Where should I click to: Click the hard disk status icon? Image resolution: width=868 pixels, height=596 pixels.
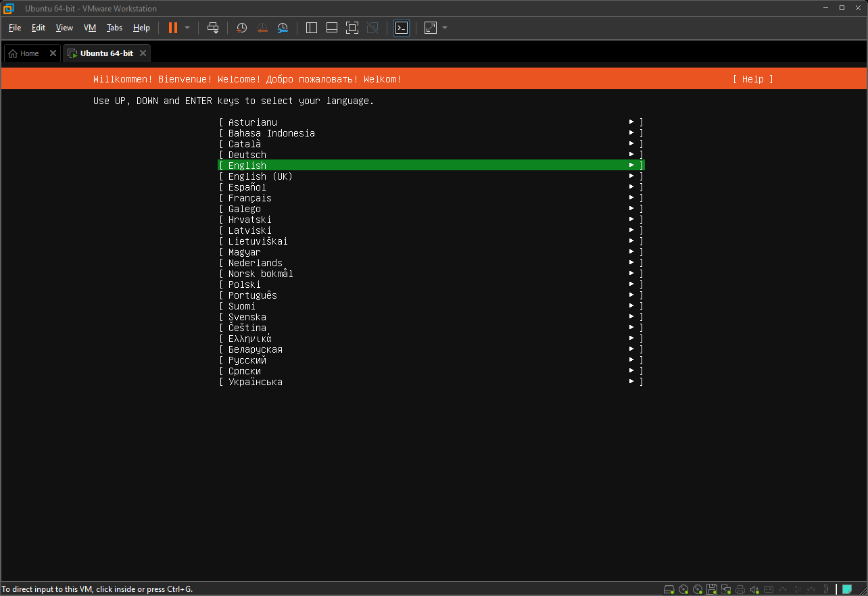click(x=669, y=589)
